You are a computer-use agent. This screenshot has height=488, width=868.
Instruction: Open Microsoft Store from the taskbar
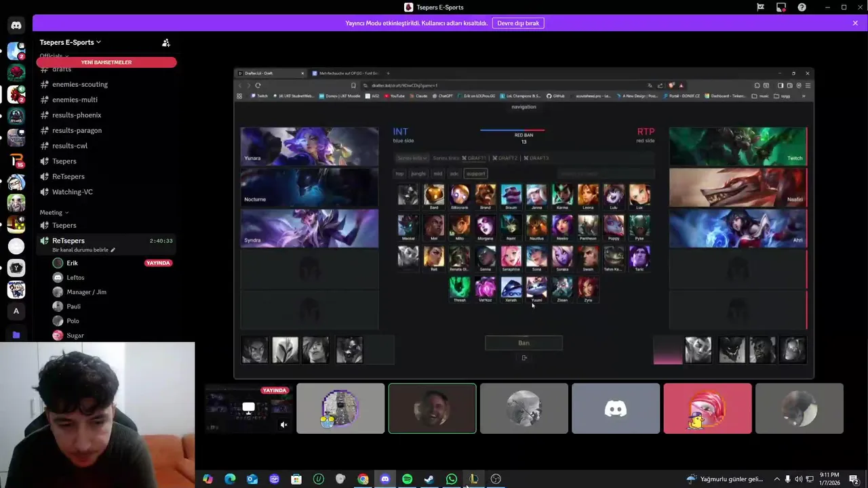(296, 479)
